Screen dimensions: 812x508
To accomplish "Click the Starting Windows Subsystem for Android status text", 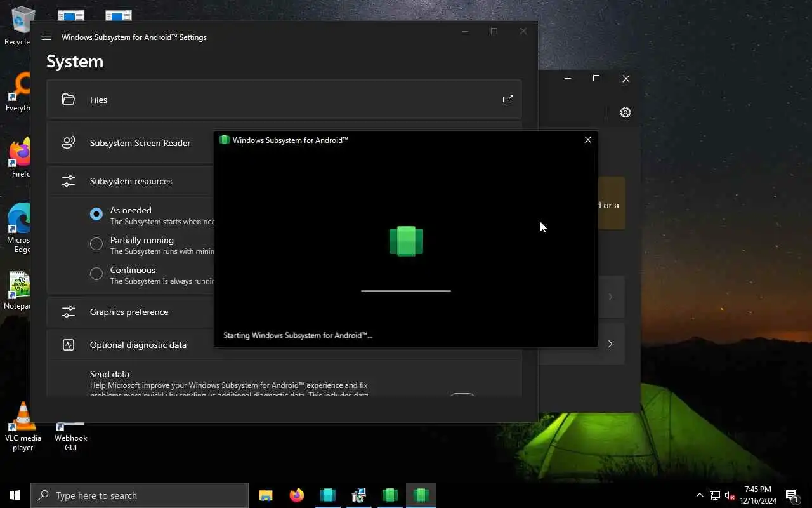I will click(x=298, y=335).
